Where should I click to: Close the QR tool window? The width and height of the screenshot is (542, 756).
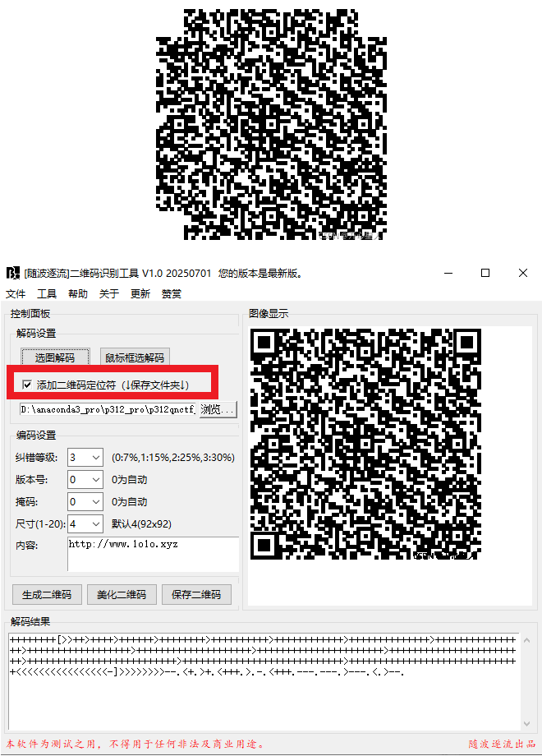click(x=523, y=273)
